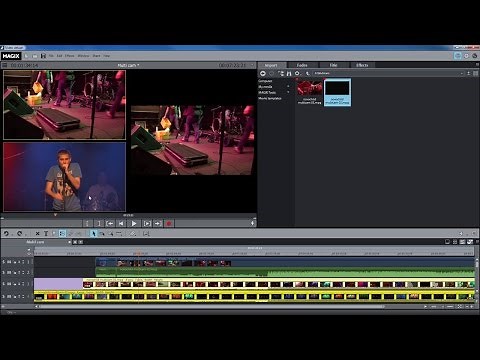Screen dimensions: 480x360
Task: Switch to the Fades tab
Action: pos(302,65)
